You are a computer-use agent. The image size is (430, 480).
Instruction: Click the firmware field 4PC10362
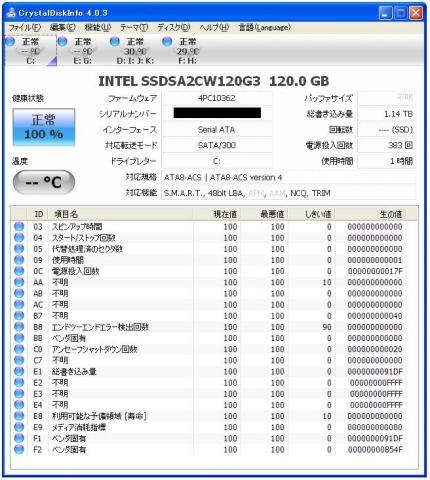click(217, 98)
